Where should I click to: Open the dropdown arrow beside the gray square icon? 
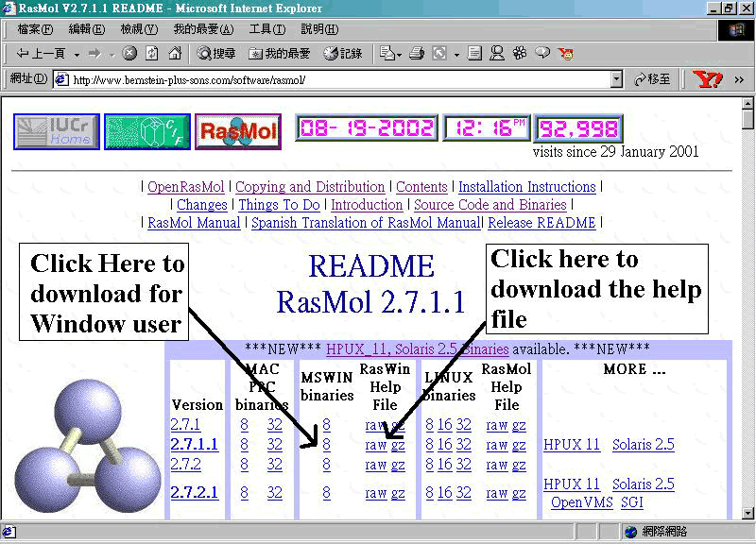[456, 55]
